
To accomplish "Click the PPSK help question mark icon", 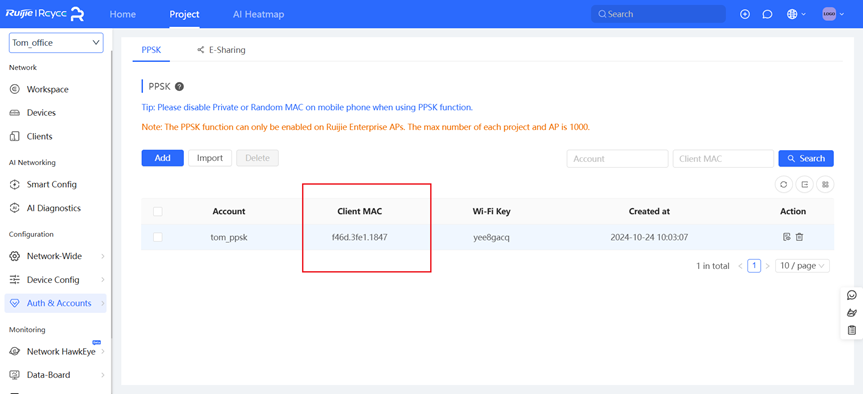I will (x=179, y=86).
